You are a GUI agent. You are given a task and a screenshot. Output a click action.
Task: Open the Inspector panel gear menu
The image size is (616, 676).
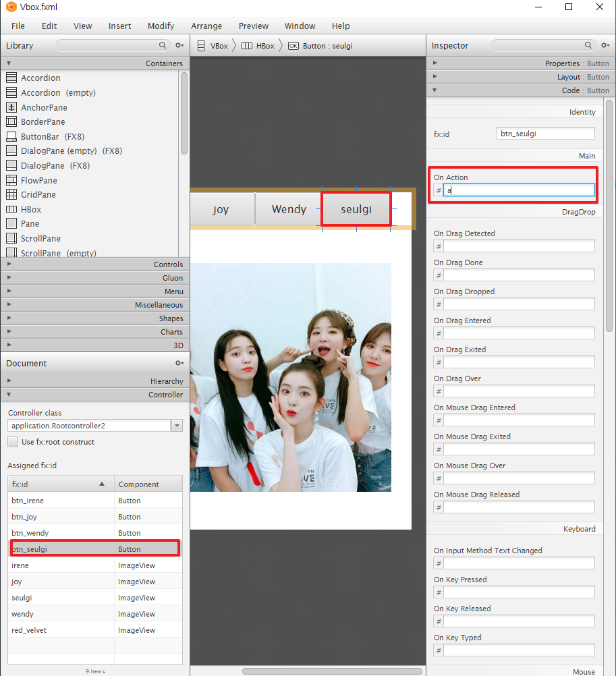click(605, 45)
